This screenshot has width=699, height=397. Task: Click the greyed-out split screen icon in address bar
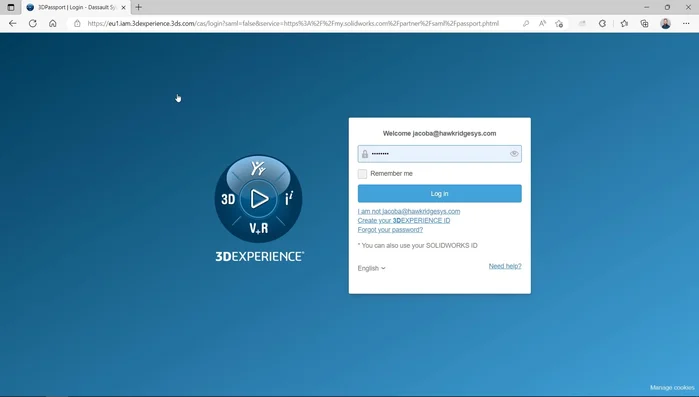coord(582,24)
